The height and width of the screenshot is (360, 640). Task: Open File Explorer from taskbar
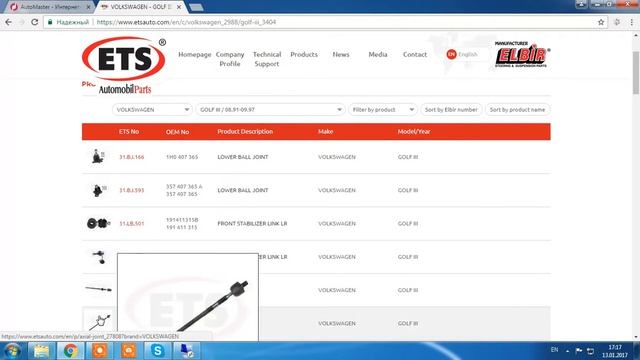point(41,351)
